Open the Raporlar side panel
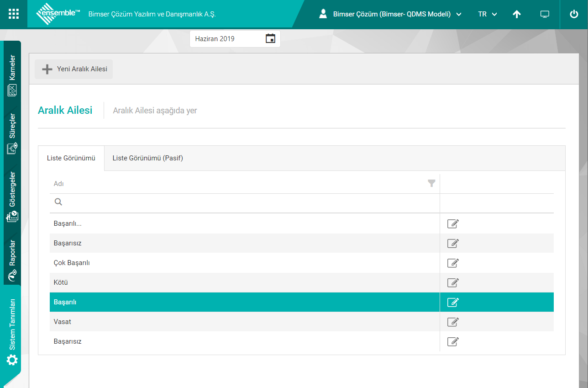The image size is (588, 388). (12, 259)
